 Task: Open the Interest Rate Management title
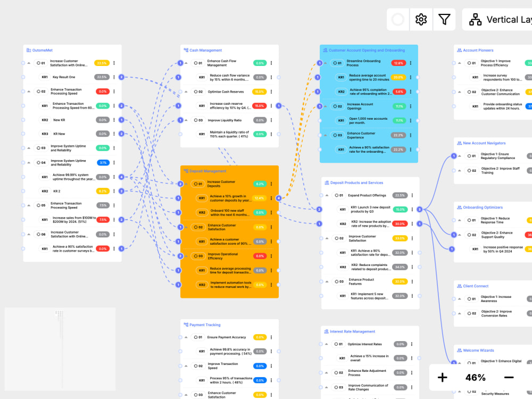(x=352, y=331)
